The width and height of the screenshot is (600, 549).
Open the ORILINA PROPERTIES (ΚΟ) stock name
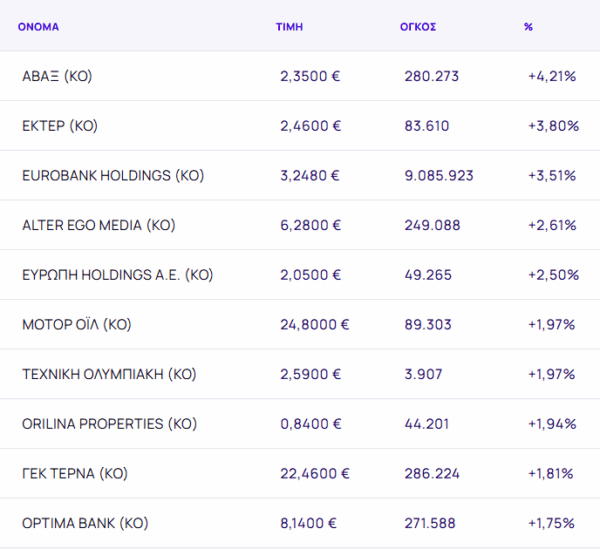click(109, 424)
